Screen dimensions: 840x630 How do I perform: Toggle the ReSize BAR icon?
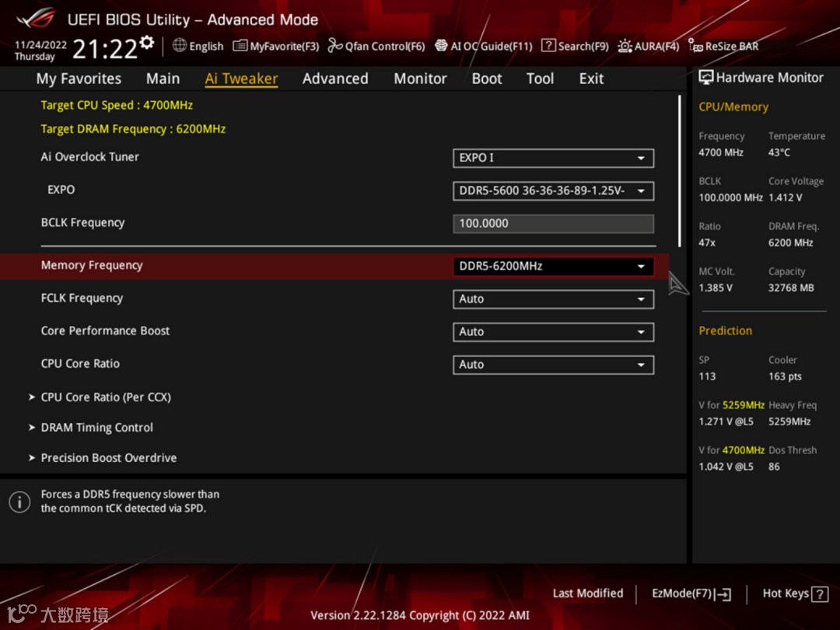[695, 46]
